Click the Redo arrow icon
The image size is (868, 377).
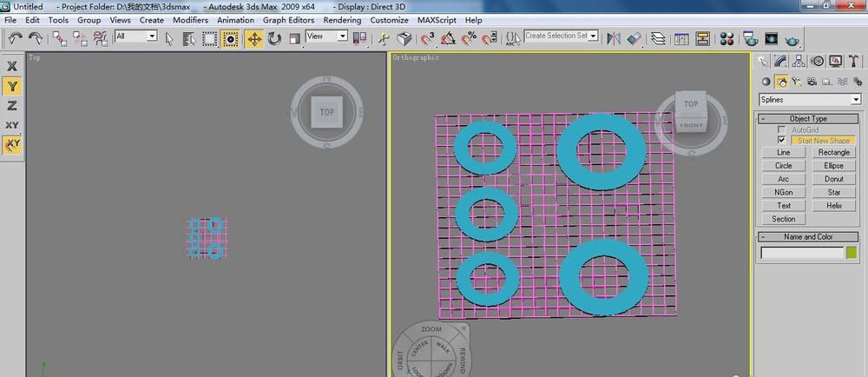(36, 38)
